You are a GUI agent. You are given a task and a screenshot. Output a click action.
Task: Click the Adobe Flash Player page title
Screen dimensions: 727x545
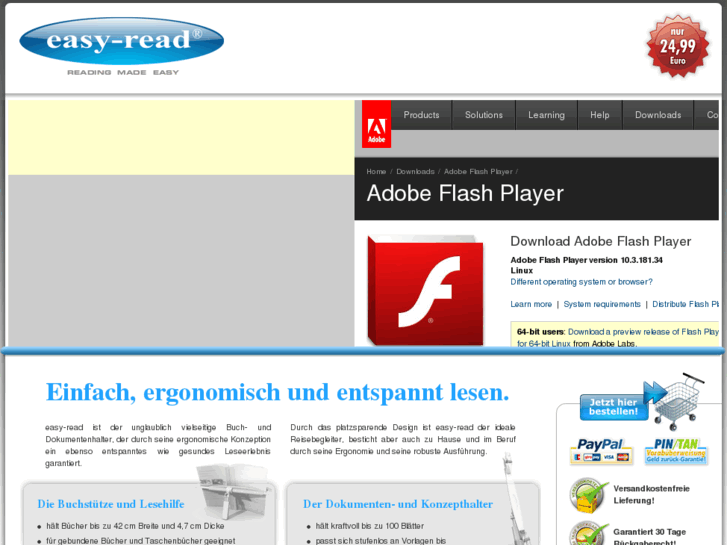[x=465, y=193]
